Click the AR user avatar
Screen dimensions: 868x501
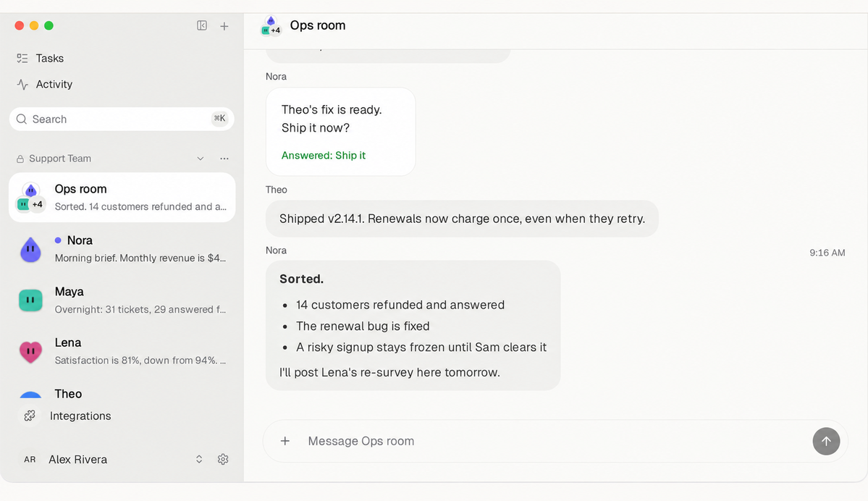[30, 460]
